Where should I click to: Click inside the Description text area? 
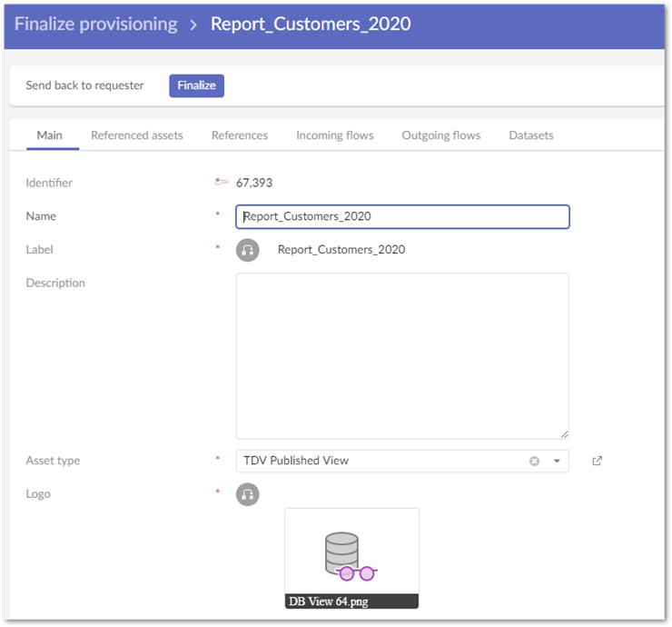click(x=402, y=355)
